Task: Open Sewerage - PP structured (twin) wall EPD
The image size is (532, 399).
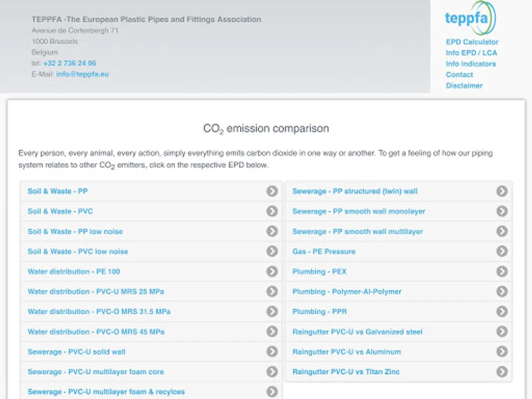Action: [355, 191]
